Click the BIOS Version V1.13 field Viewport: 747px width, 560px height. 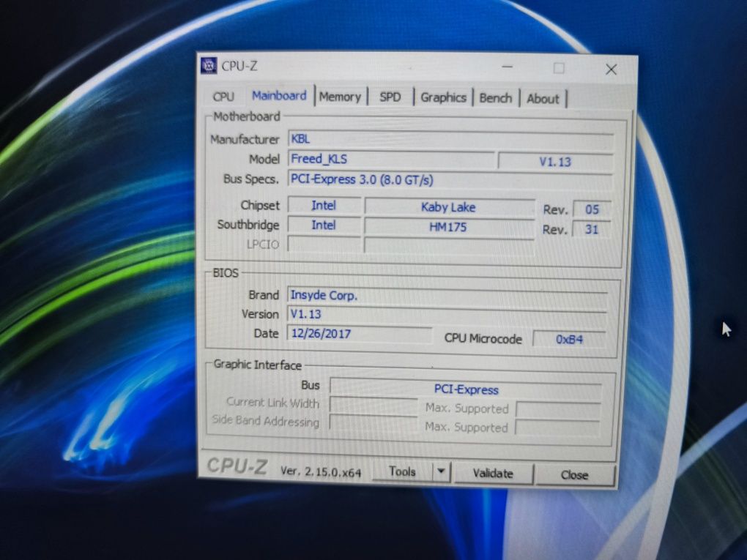click(x=447, y=314)
